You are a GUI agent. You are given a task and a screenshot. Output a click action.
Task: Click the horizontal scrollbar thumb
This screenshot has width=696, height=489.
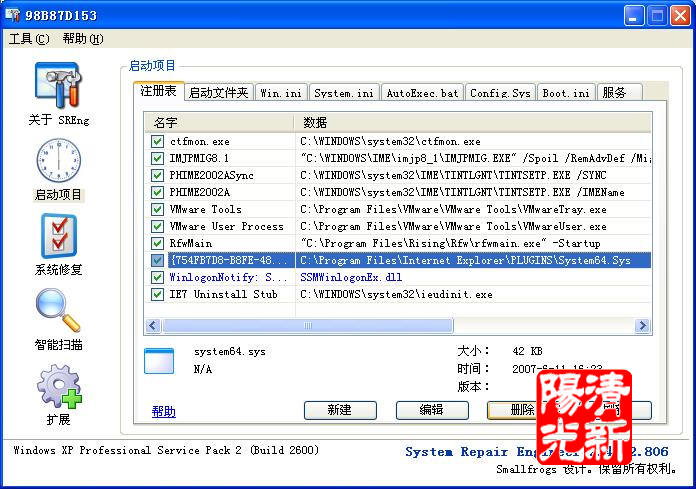308,326
